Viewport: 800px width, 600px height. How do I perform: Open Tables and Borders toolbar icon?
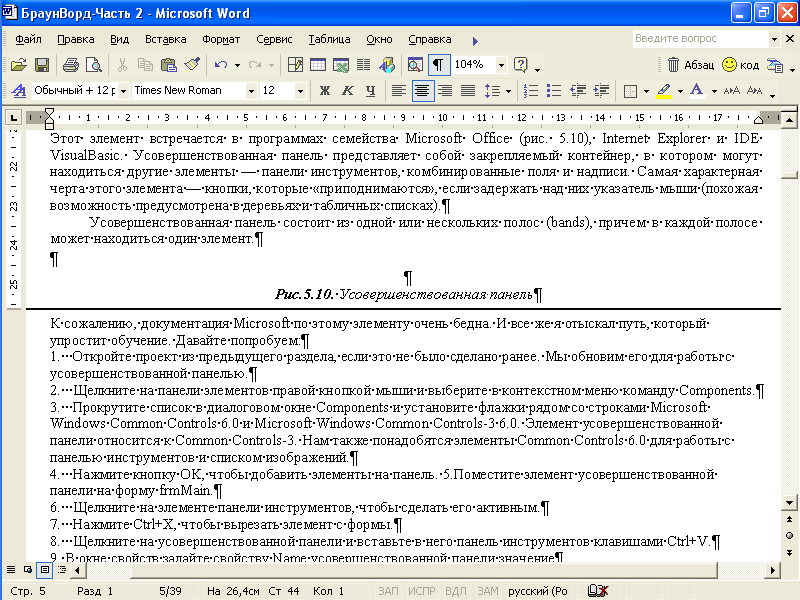click(x=295, y=65)
